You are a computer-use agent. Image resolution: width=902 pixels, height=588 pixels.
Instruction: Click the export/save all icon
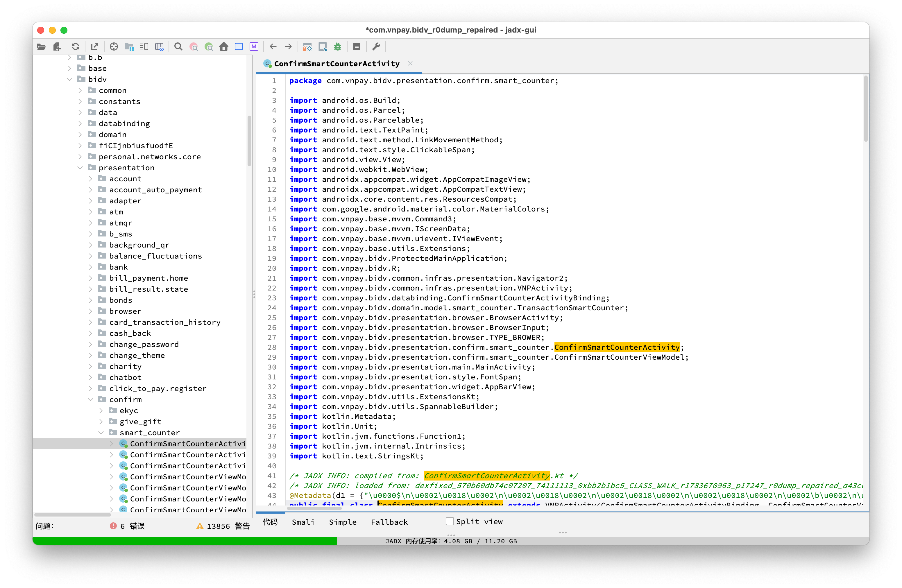coord(94,46)
